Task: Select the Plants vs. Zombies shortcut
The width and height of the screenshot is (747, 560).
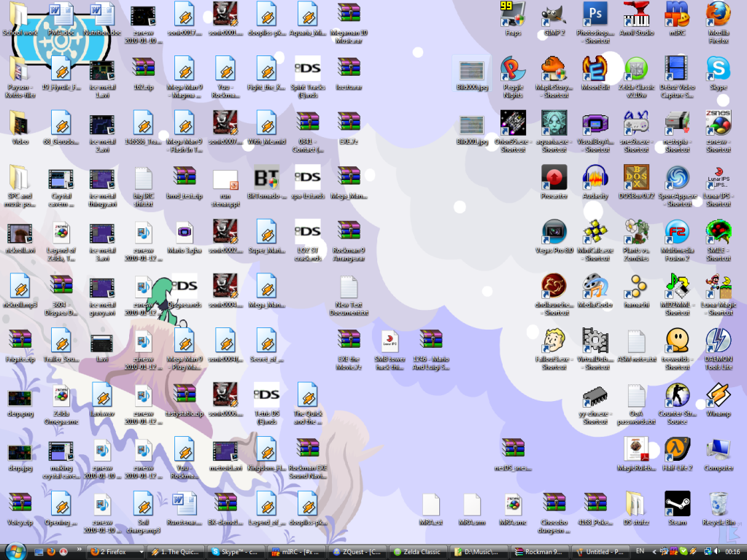Action: pos(636,233)
